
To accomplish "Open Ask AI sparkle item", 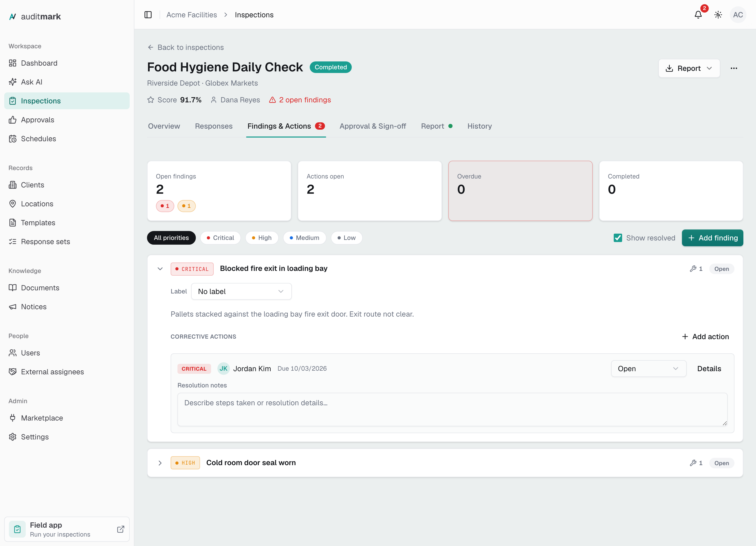I will (67, 82).
